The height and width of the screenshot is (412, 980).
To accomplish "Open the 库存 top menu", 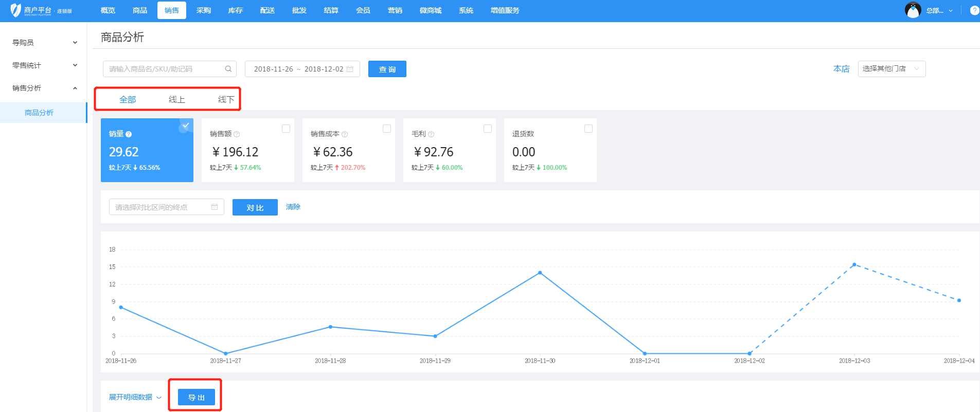I will point(235,10).
